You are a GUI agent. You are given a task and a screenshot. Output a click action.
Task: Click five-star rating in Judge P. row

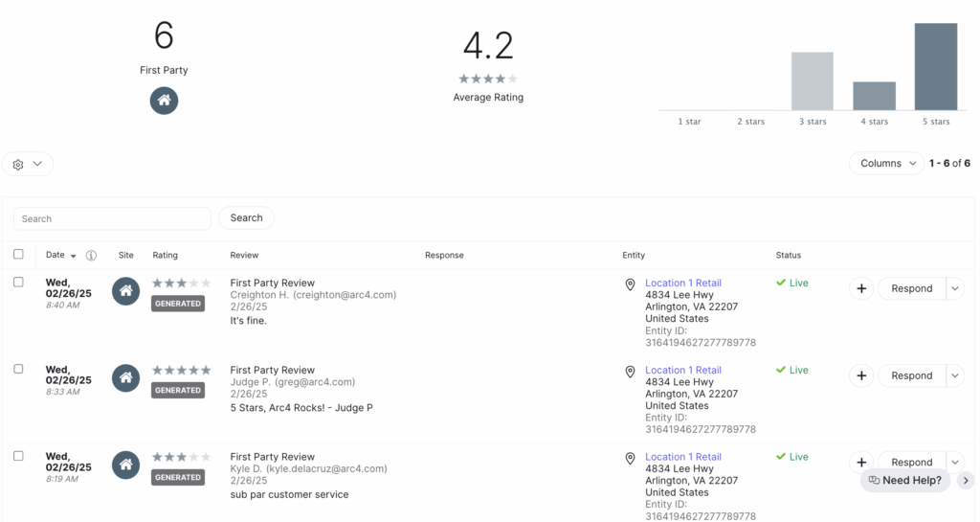[x=181, y=370]
